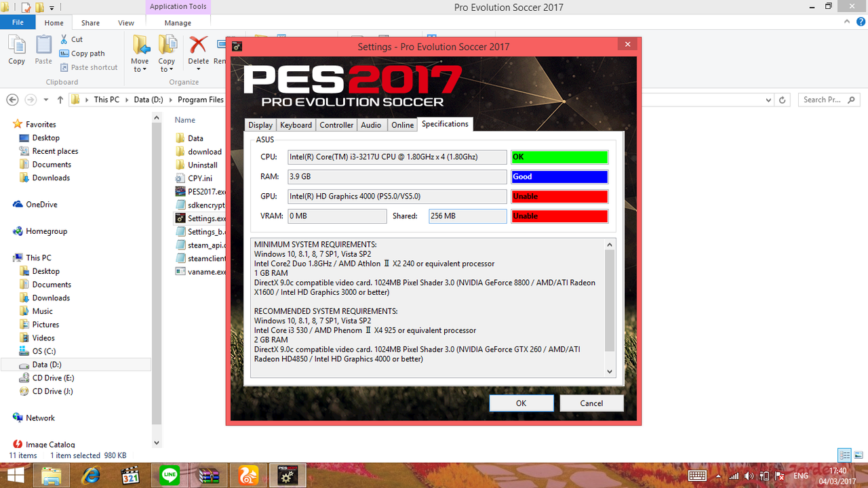Image resolution: width=868 pixels, height=488 pixels.
Task: Click the Name column header in the file list
Action: pos(185,120)
